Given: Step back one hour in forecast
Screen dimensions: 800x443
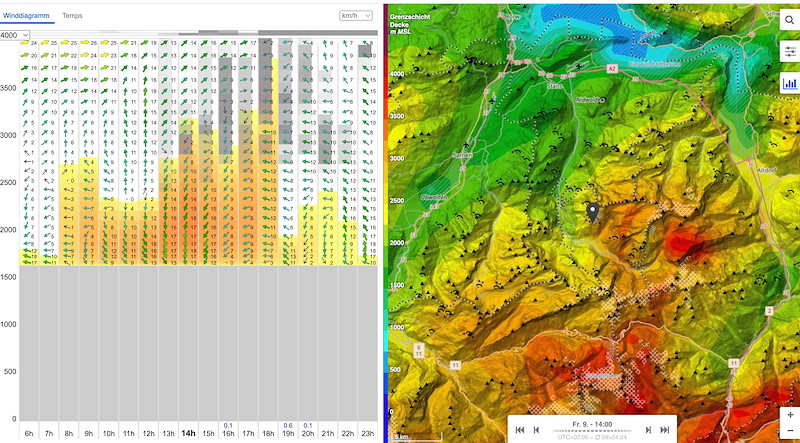Looking at the screenshot, I should (537, 429).
